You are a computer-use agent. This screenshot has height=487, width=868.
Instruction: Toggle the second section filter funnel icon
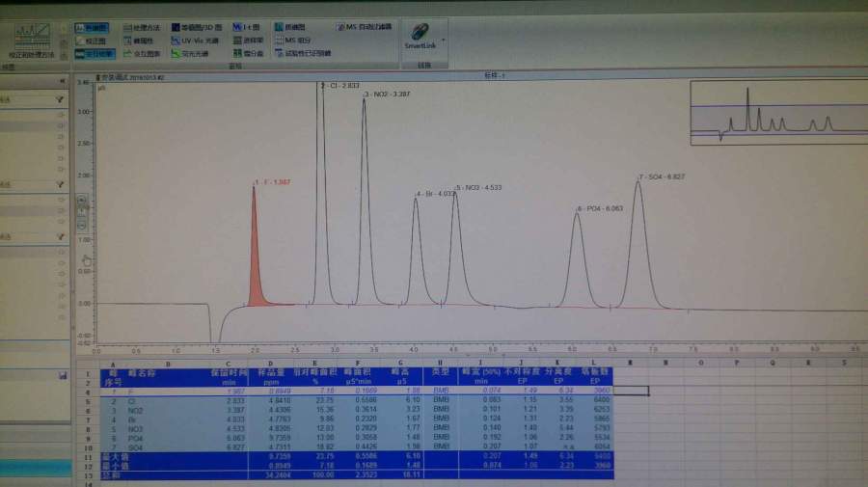[x=60, y=184]
